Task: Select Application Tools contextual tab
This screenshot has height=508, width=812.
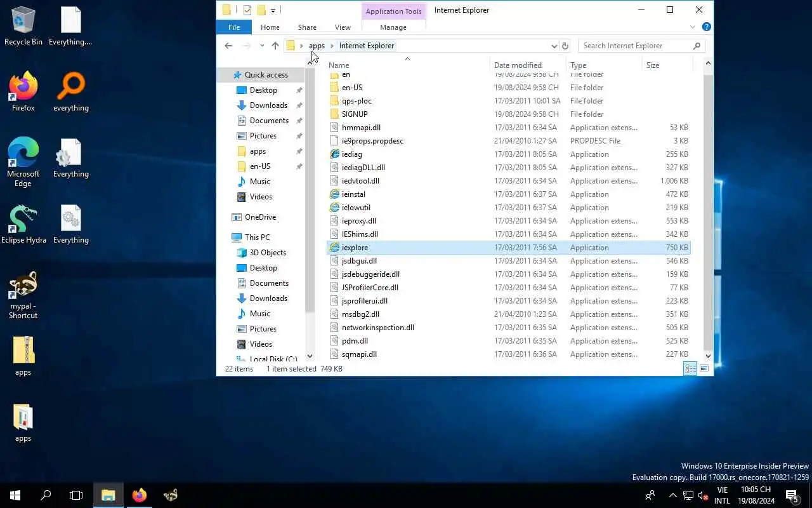Action: 393,11
